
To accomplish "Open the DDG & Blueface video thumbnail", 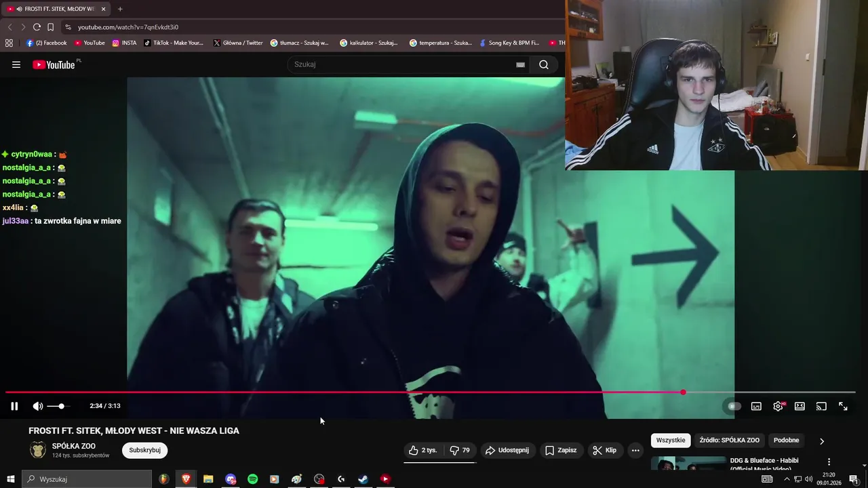I will pos(688,464).
